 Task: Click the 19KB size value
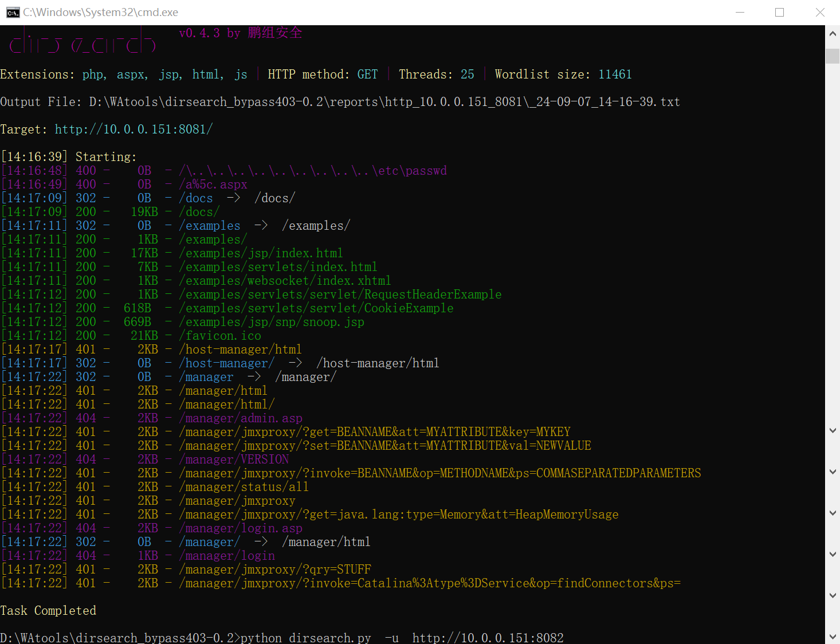click(x=144, y=212)
